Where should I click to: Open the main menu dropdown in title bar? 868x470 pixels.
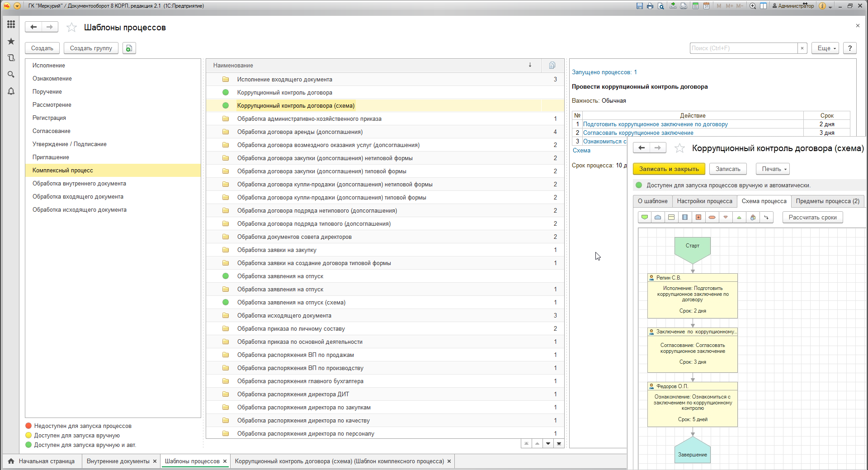coord(17,6)
